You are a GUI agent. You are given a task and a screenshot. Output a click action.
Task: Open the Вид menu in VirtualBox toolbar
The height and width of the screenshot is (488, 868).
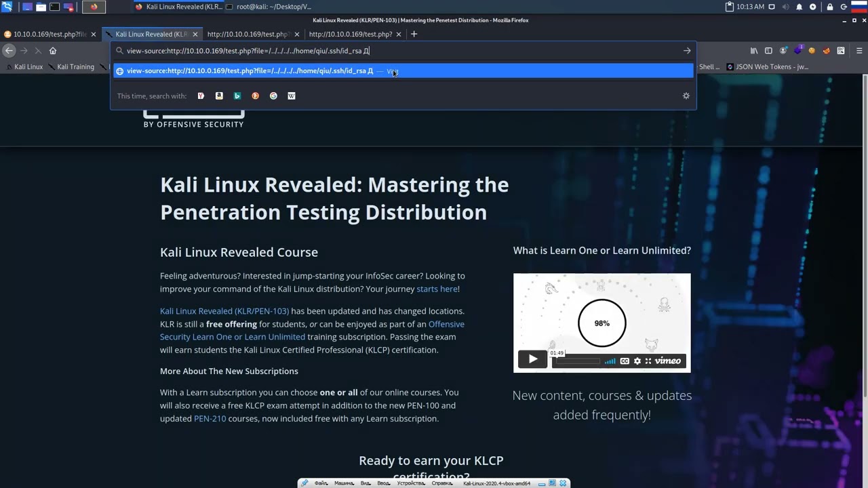(366, 483)
